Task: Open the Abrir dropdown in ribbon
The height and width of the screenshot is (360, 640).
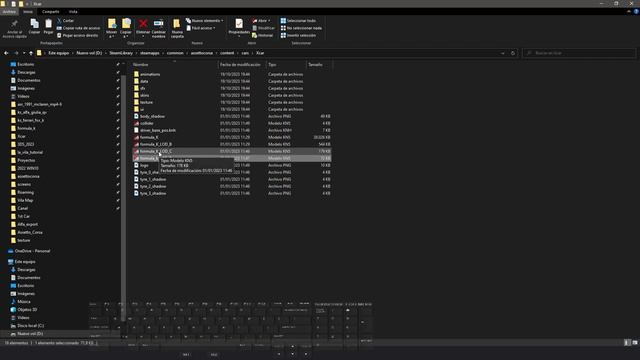Action: (261, 20)
